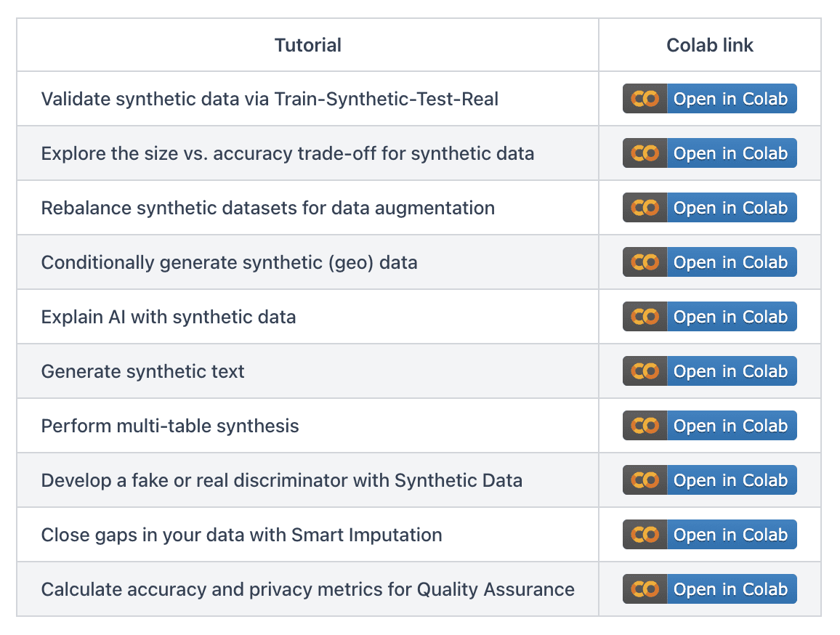Open the multi-table synthesis notebook in Colab
This screenshot has width=840, height=635.
[x=731, y=425]
